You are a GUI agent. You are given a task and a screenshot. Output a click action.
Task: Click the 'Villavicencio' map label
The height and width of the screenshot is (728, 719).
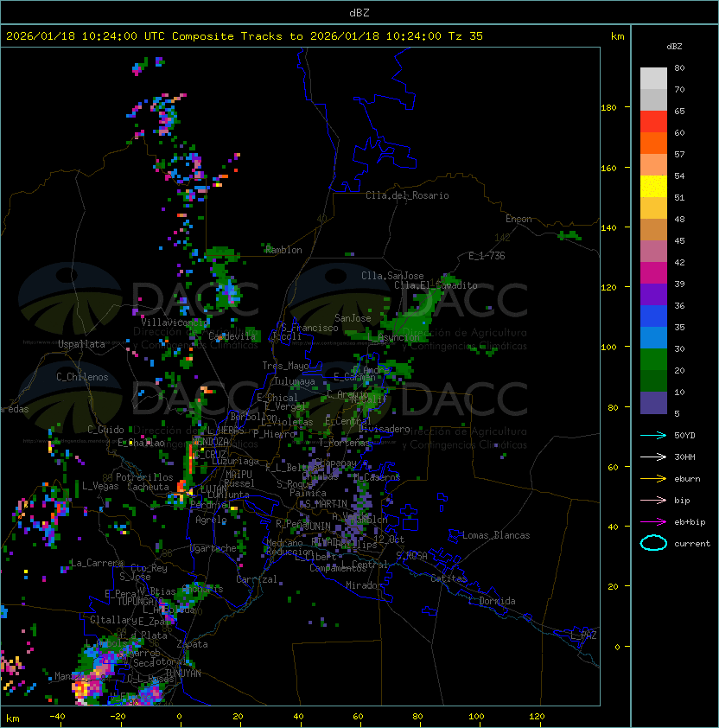(x=175, y=322)
